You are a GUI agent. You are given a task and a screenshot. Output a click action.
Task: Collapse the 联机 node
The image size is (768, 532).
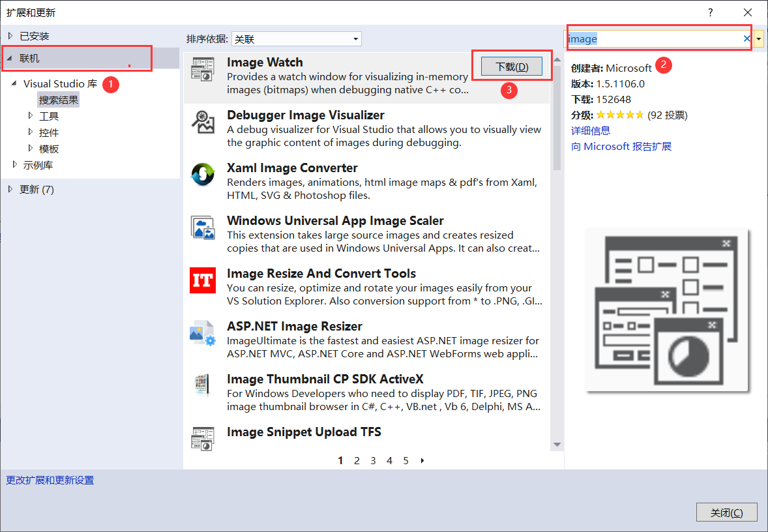point(9,58)
